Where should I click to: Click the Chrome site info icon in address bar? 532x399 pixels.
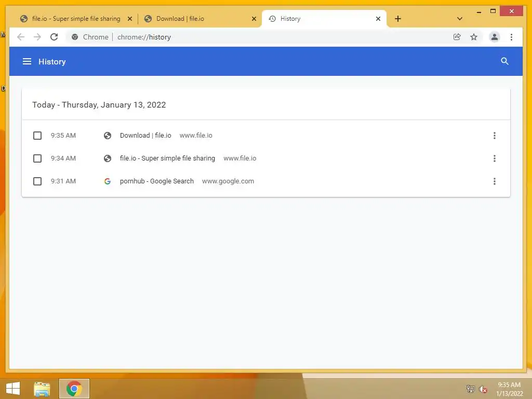click(x=75, y=37)
